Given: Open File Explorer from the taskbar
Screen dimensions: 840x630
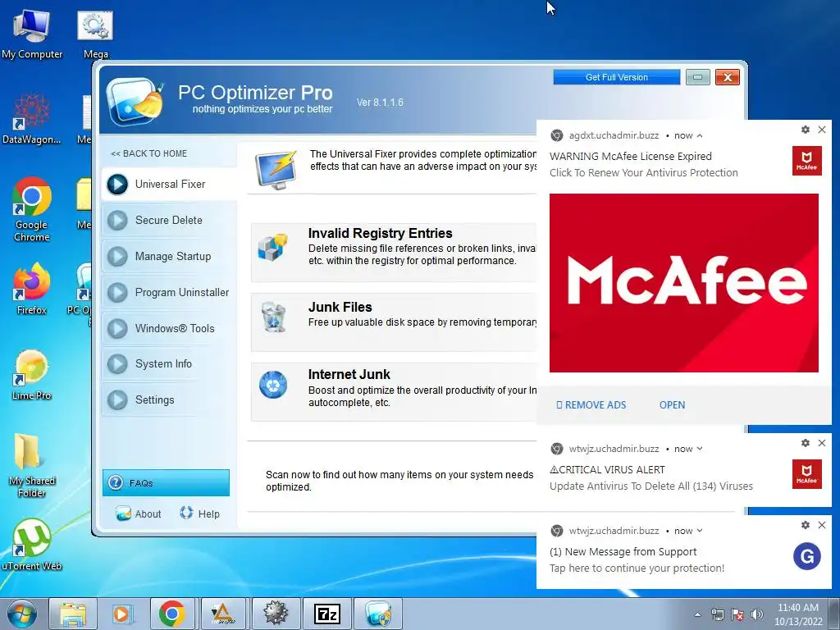Looking at the screenshot, I should click(x=73, y=614).
